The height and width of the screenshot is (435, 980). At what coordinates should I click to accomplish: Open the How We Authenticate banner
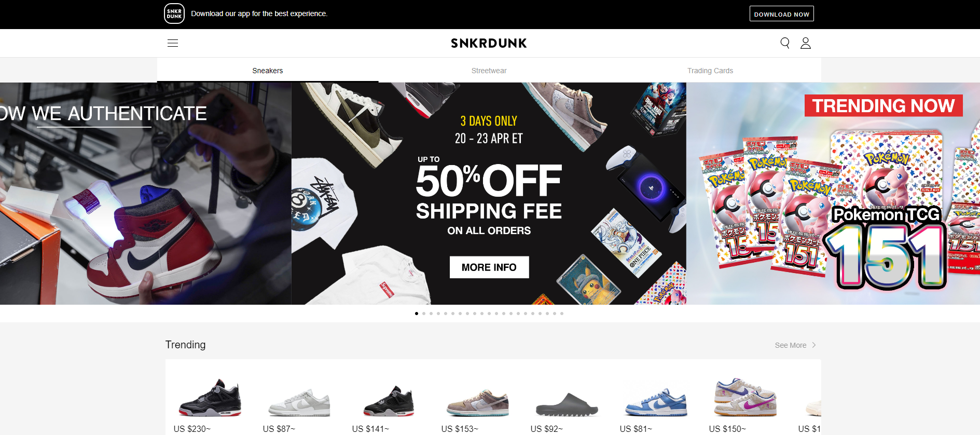[x=146, y=194]
